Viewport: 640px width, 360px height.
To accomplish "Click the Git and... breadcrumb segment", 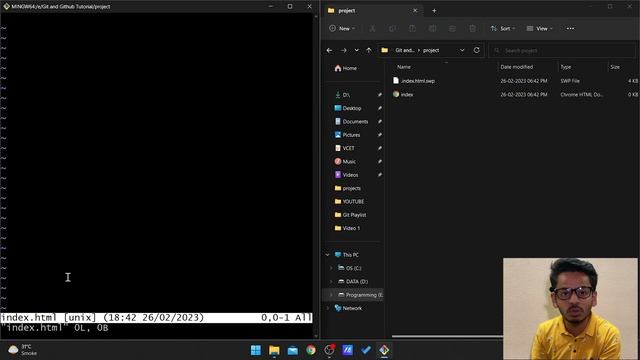I will coord(404,50).
